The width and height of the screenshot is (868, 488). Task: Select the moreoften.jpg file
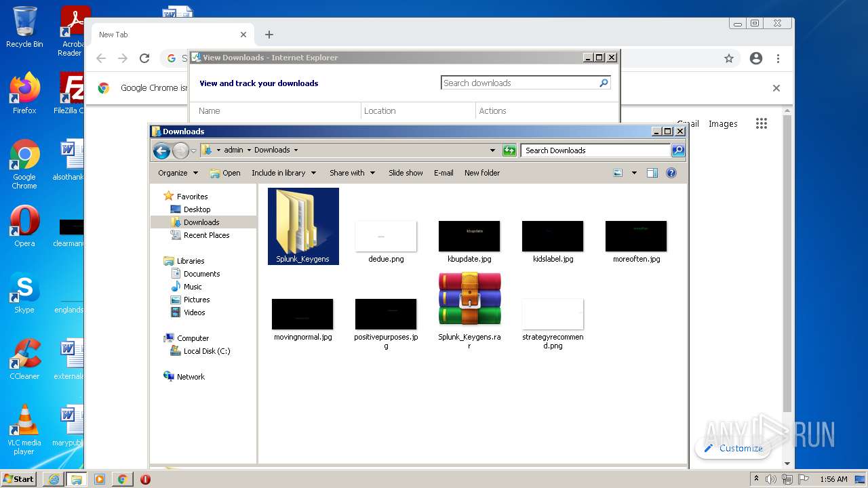point(636,241)
